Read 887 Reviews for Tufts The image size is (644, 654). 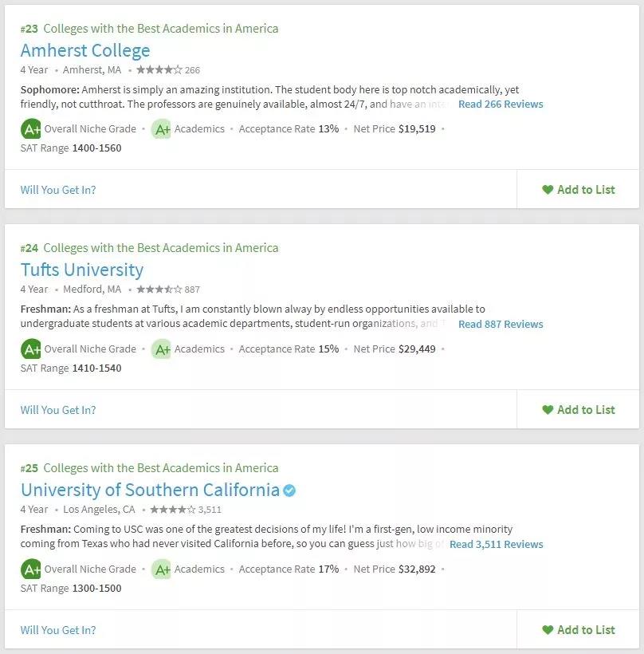[501, 325]
